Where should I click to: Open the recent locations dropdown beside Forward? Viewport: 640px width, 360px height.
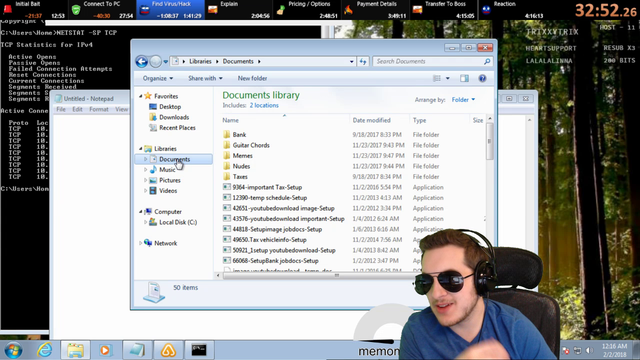[x=166, y=62]
